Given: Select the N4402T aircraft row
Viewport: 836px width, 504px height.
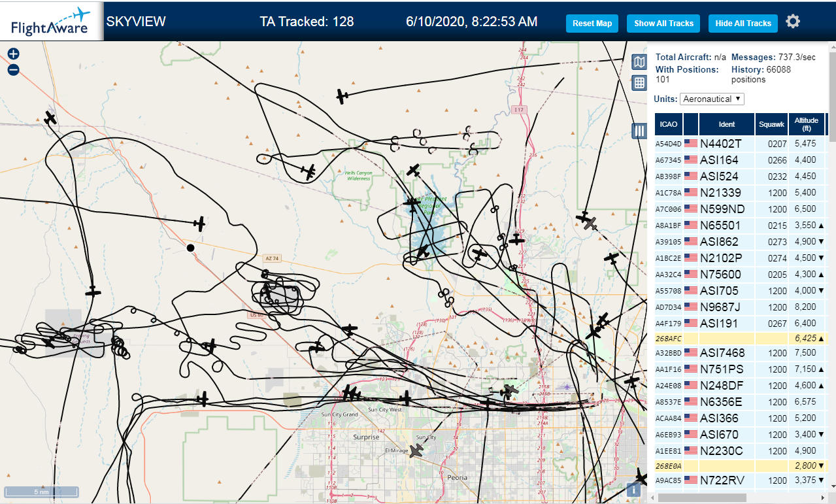Looking at the screenshot, I should (741, 144).
